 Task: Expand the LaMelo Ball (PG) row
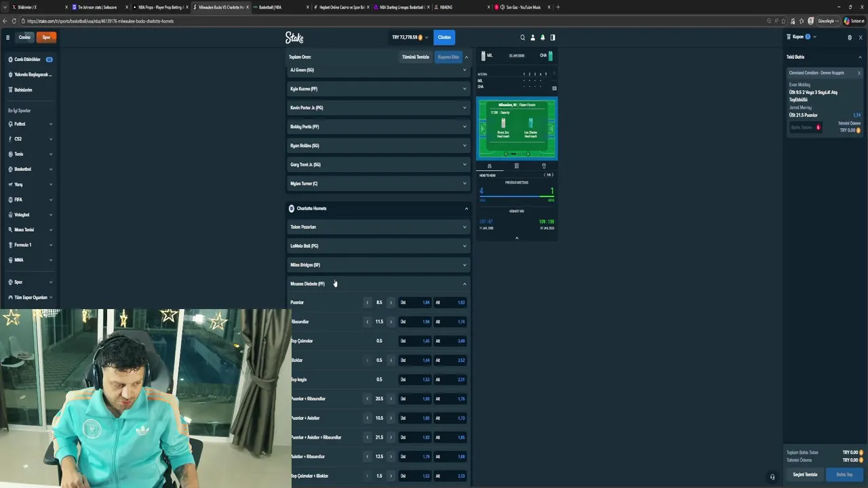[378, 246]
